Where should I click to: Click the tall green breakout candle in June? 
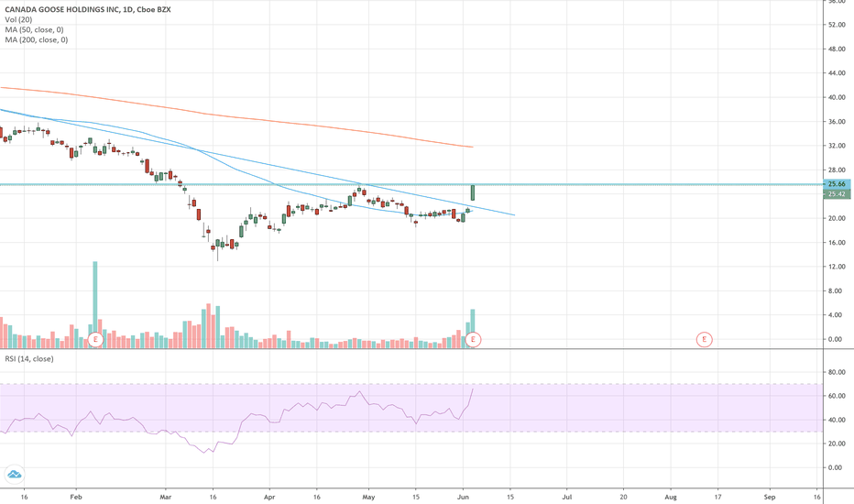point(473,192)
